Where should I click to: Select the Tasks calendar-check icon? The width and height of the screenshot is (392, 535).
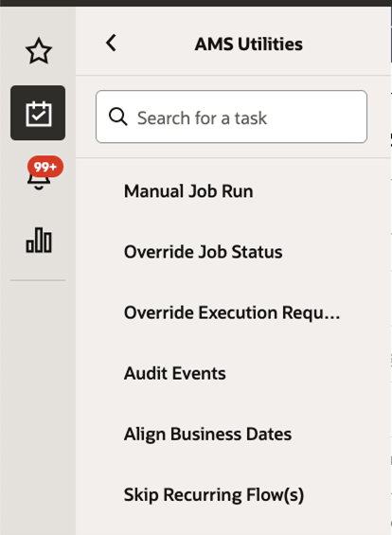pos(38,113)
